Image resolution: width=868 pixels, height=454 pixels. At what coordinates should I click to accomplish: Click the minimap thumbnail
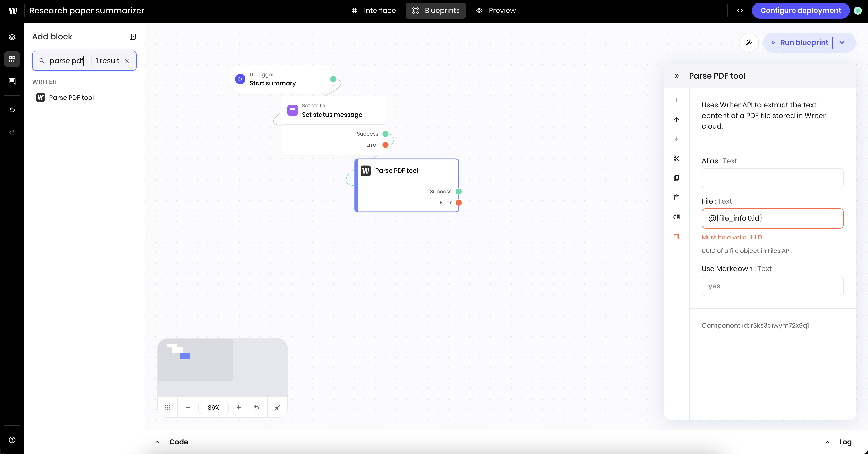[222, 368]
